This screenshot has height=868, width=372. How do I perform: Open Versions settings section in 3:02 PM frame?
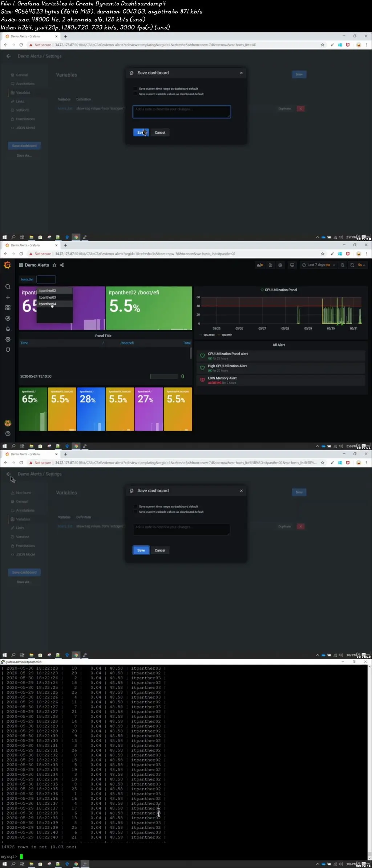23,537
